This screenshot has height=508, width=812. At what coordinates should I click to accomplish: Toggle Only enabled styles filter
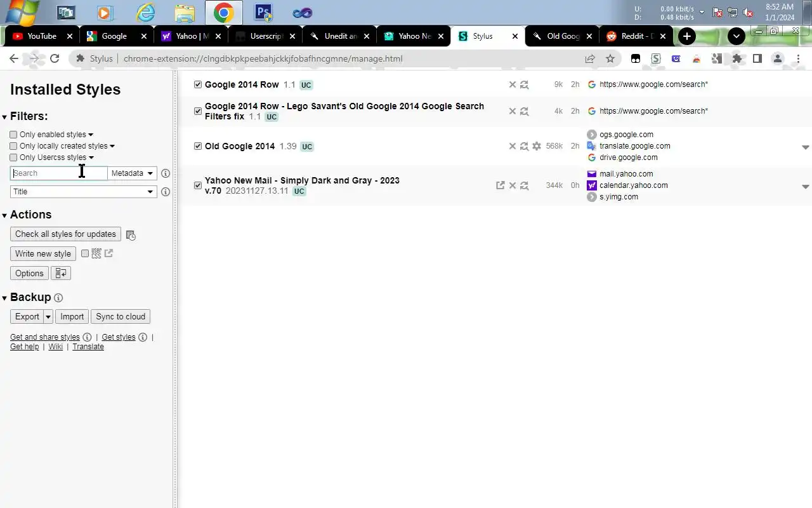point(13,135)
